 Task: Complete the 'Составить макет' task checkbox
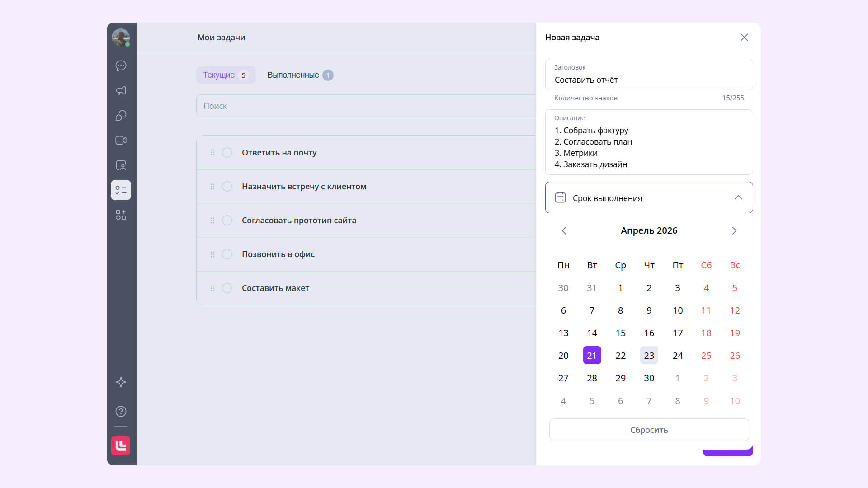tap(227, 288)
